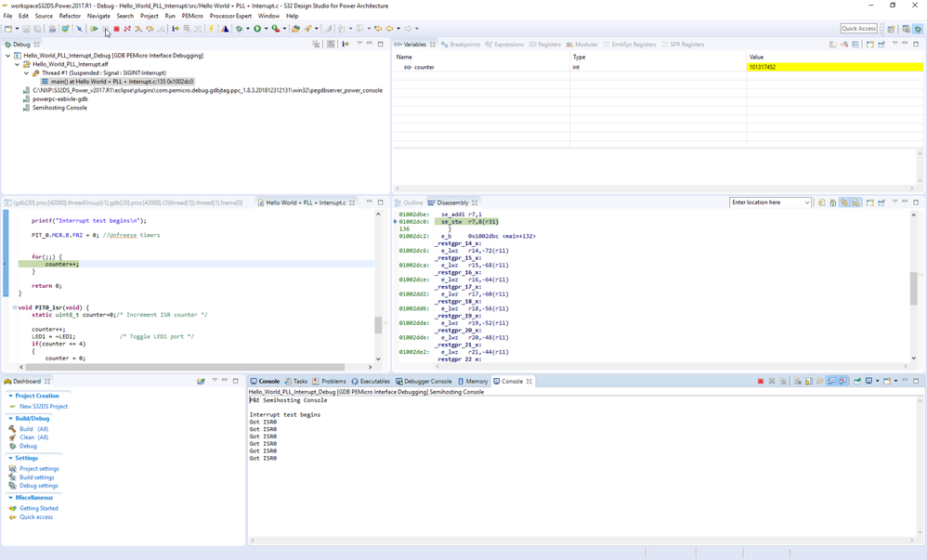
Task: Click Getting Started link in Dashboard
Action: tap(38, 508)
